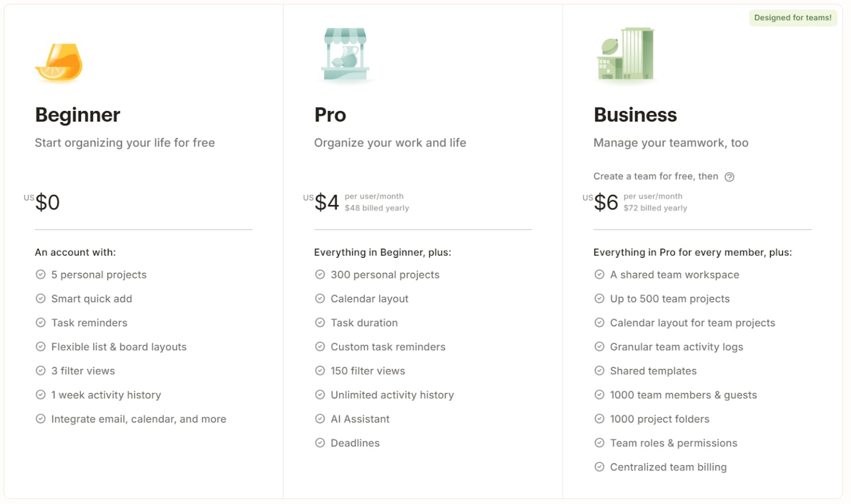Switch to the Pro plan card
Image resolution: width=851 pixels, height=504 pixels.
point(330,114)
